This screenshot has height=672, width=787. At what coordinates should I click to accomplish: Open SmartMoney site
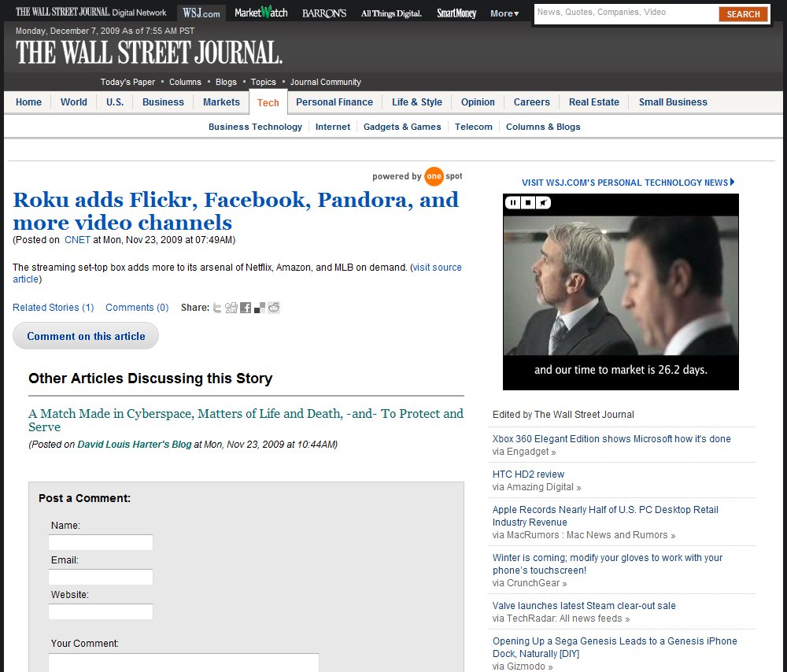[x=456, y=13]
